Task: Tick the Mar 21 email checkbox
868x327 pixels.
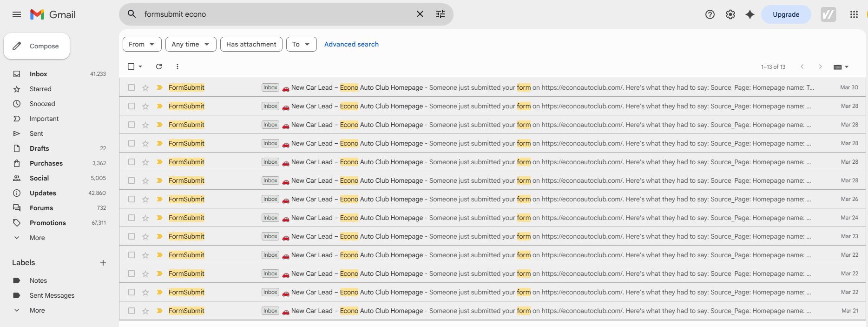Action: pos(132,311)
